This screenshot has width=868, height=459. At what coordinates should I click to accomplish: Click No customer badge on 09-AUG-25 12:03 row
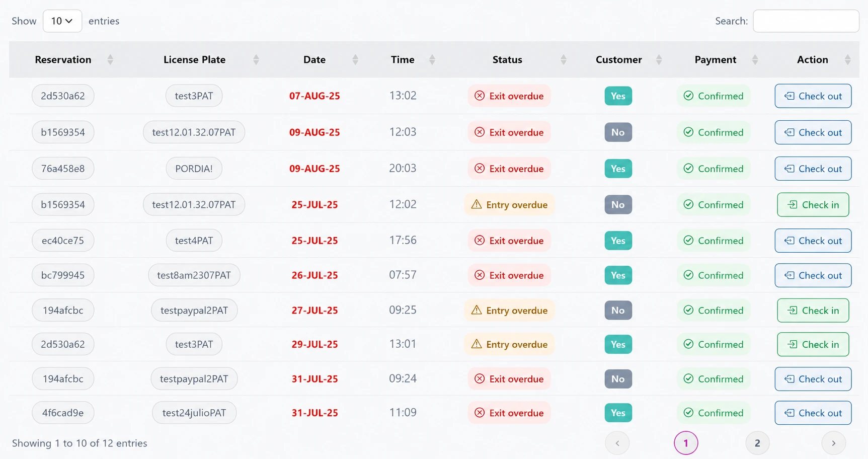[618, 132]
